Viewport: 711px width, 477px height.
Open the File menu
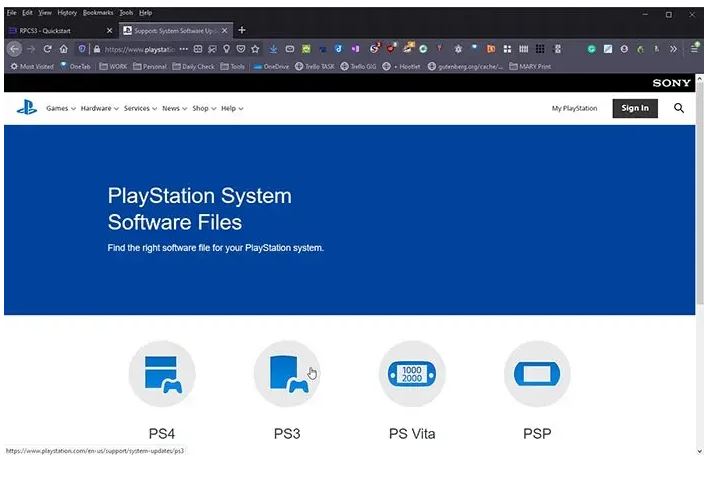tap(12, 13)
